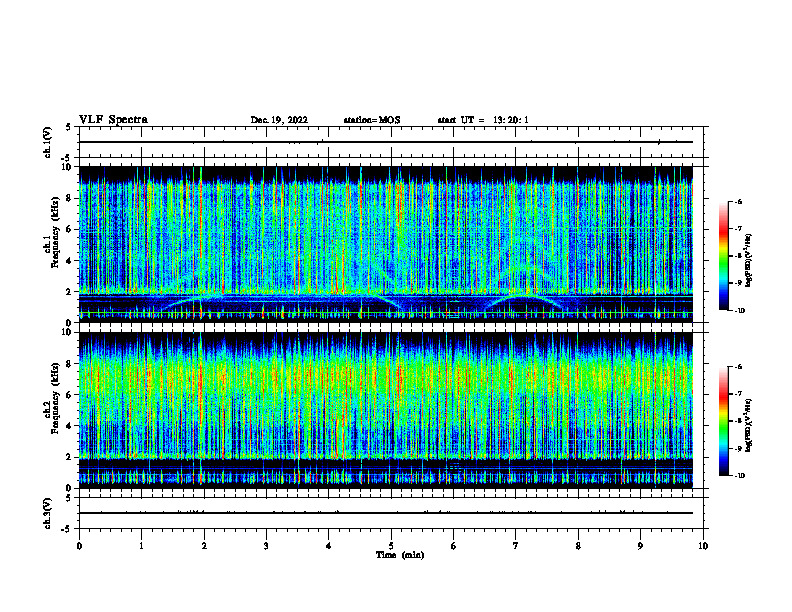Click the ch.1 top waveform trace line
Viewport: 792px width, 612px height.
tap(385, 142)
